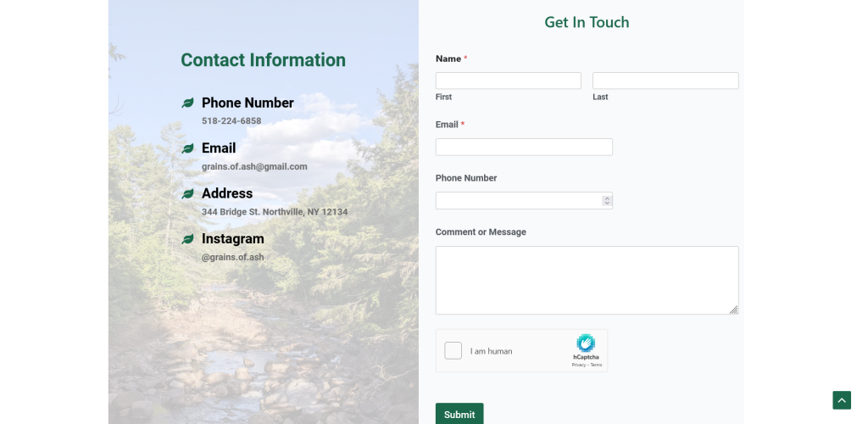868x424 pixels.
Task: Click the Last sublabel under name field
Action: point(600,97)
